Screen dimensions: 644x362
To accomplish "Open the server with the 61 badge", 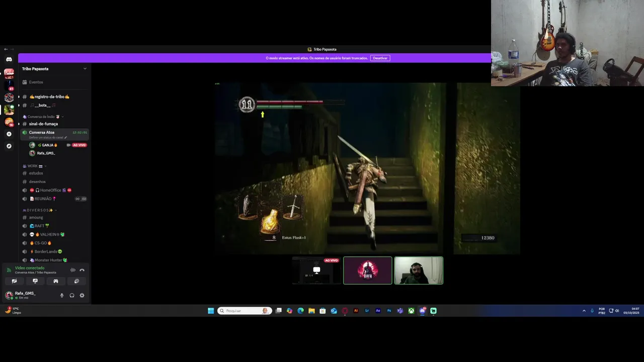I will click(x=9, y=85).
